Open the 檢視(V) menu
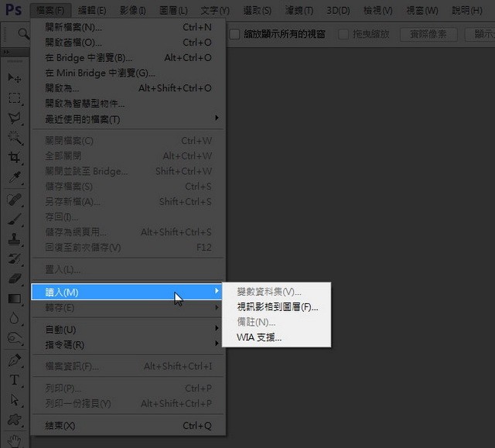The image size is (495, 448). tap(378, 11)
